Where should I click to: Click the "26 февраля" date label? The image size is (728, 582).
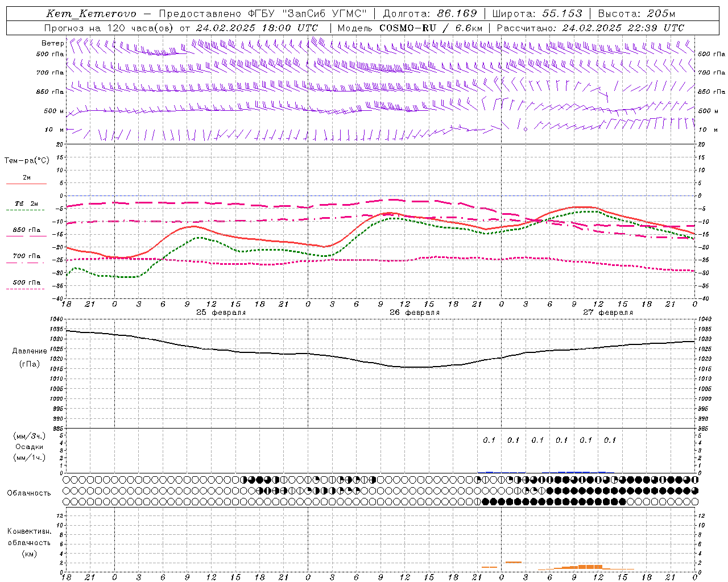[415, 313]
